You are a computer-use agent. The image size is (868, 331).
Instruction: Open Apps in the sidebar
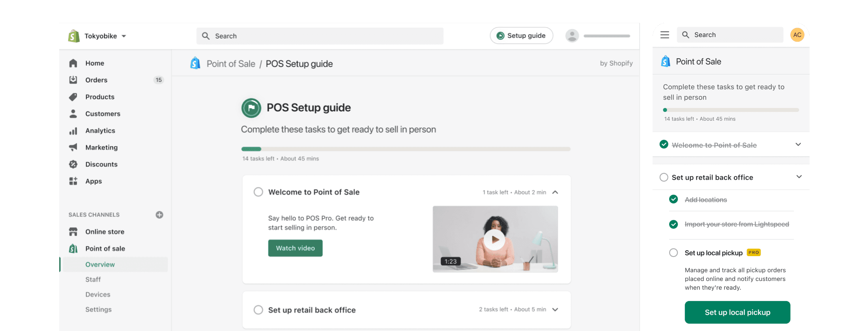tap(94, 181)
